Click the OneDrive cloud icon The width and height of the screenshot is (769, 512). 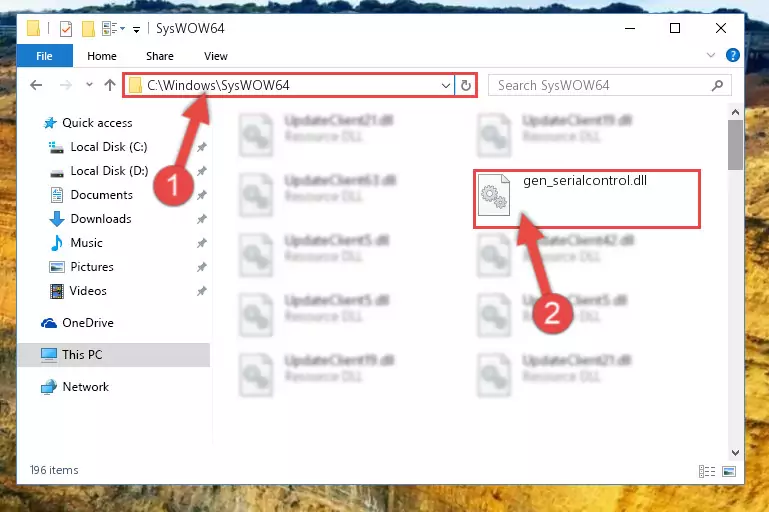(x=49, y=323)
